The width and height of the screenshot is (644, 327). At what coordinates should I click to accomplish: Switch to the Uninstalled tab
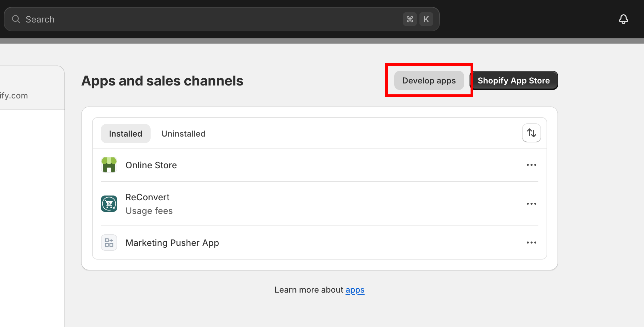(183, 134)
